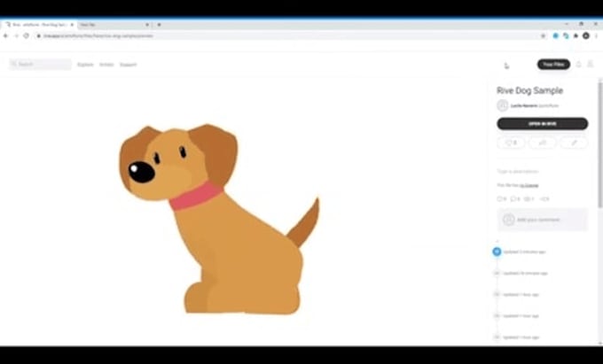Open the license link under description
Image resolution: width=603 pixels, height=364 pixels.
pos(529,185)
